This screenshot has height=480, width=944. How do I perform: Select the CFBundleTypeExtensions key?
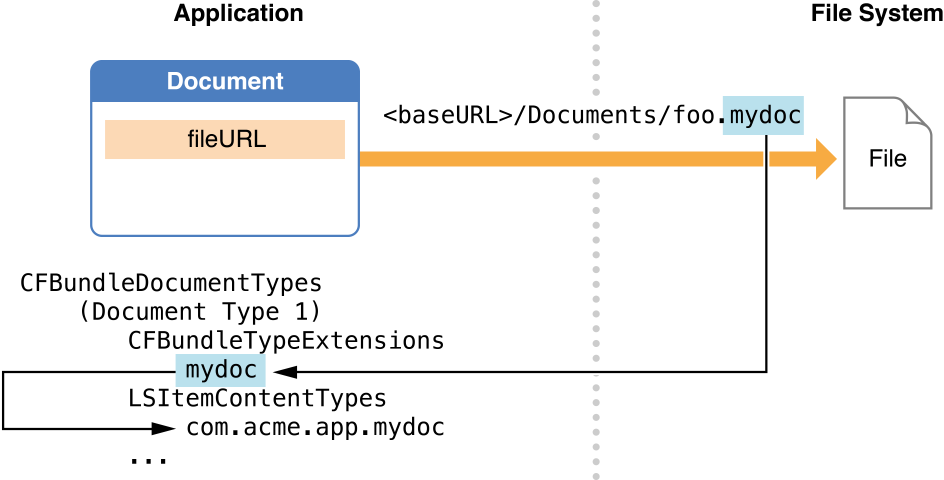(286, 341)
